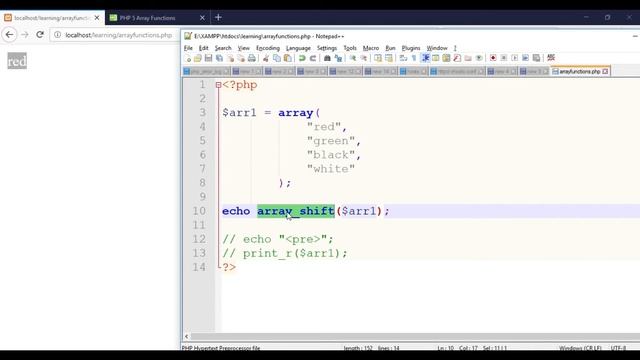Image resolution: width=640 pixels, height=360 pixels.
Task: Click the browser Forward arrow button
Action: [x=24, y=35]
